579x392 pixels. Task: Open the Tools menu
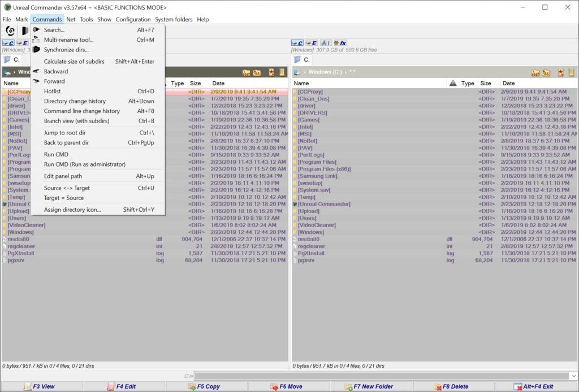[86, 19]
